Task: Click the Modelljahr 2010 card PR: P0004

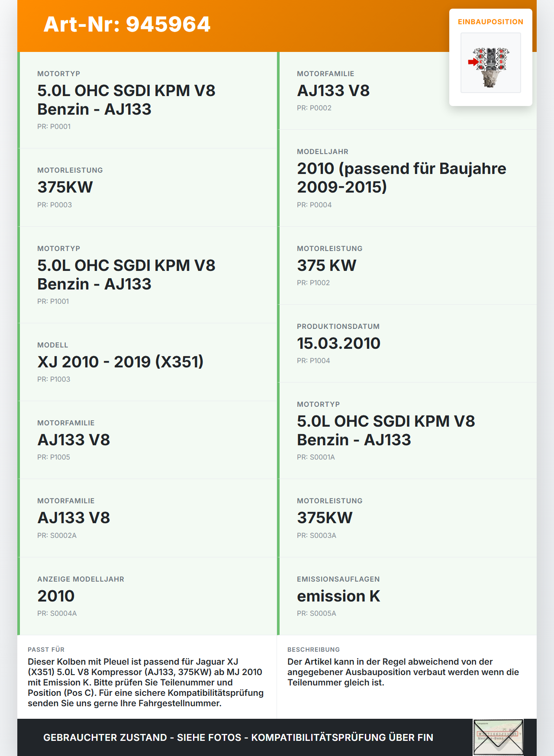Action: pos(407,178)
